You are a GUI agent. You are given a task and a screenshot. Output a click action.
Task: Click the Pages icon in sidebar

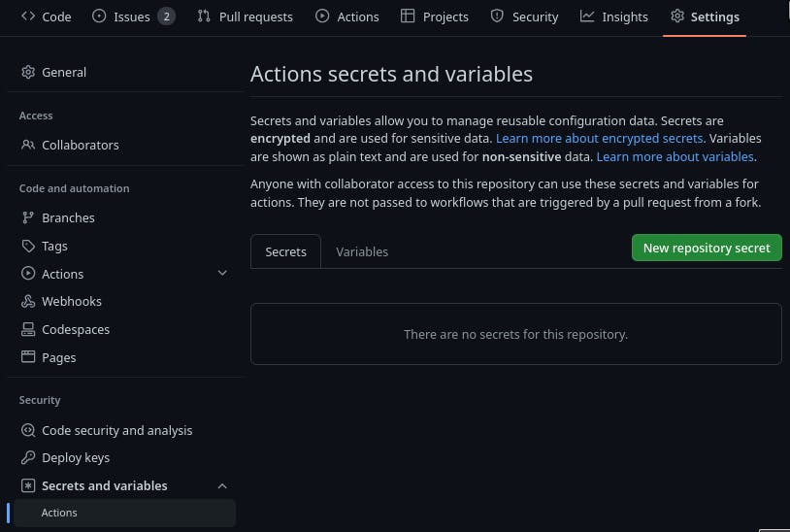coord(28,357)
